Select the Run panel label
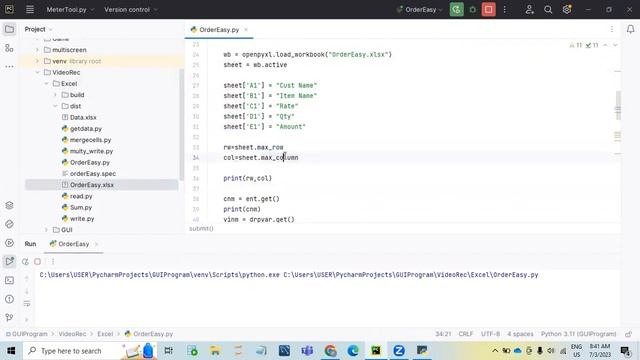The height and width of the screenshot is (360, 640). (x=30, y=244)
